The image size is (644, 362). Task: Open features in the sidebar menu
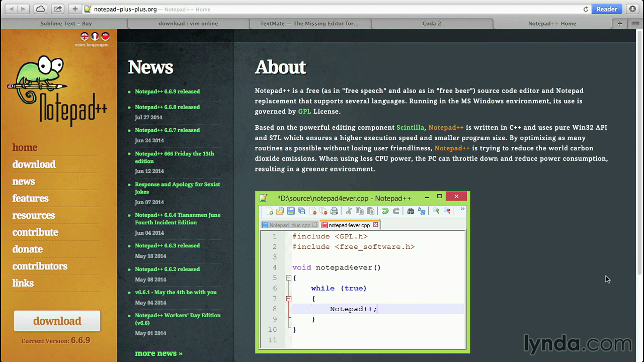point(30,198)
